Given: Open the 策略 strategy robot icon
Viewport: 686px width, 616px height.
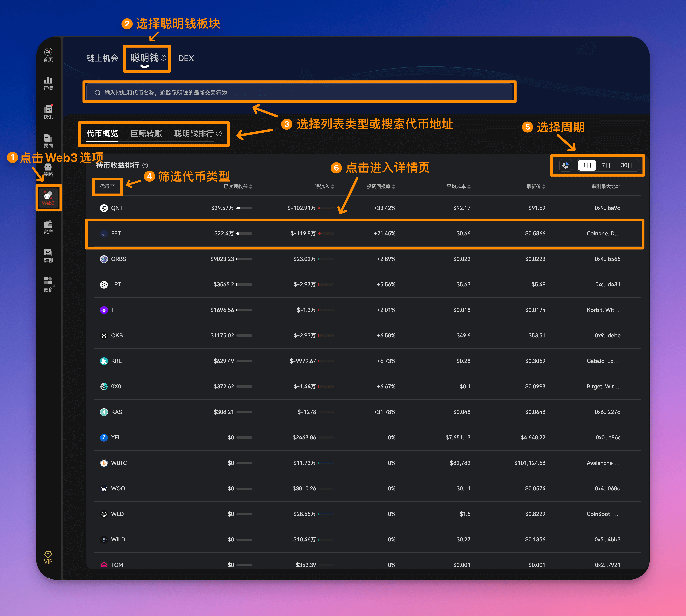Looking at the screenshot, I should [48, 170].
